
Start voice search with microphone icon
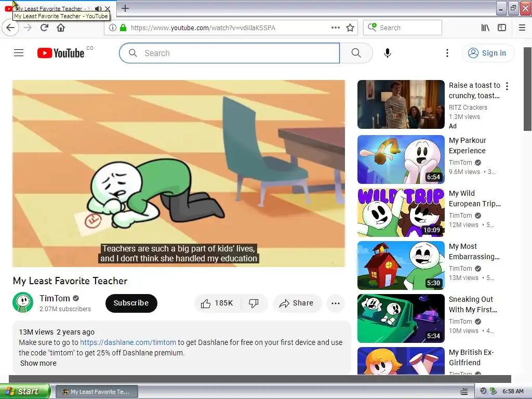[388, 53]
